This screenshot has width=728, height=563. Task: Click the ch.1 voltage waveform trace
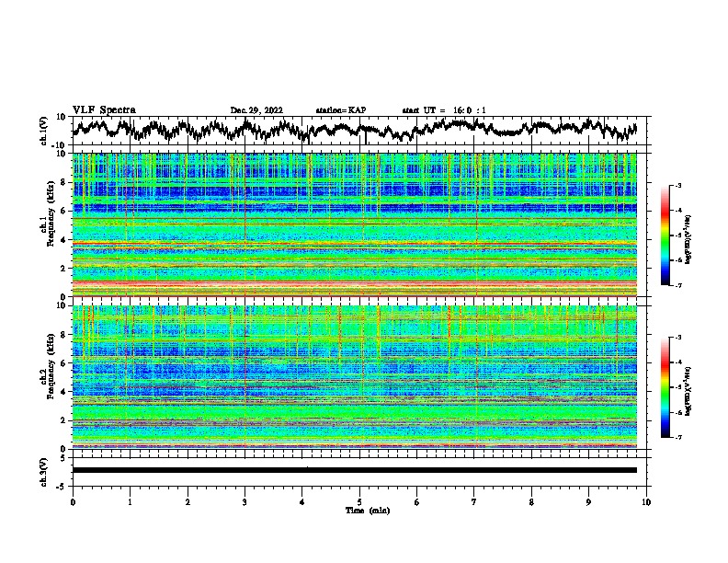click(354, 130)
